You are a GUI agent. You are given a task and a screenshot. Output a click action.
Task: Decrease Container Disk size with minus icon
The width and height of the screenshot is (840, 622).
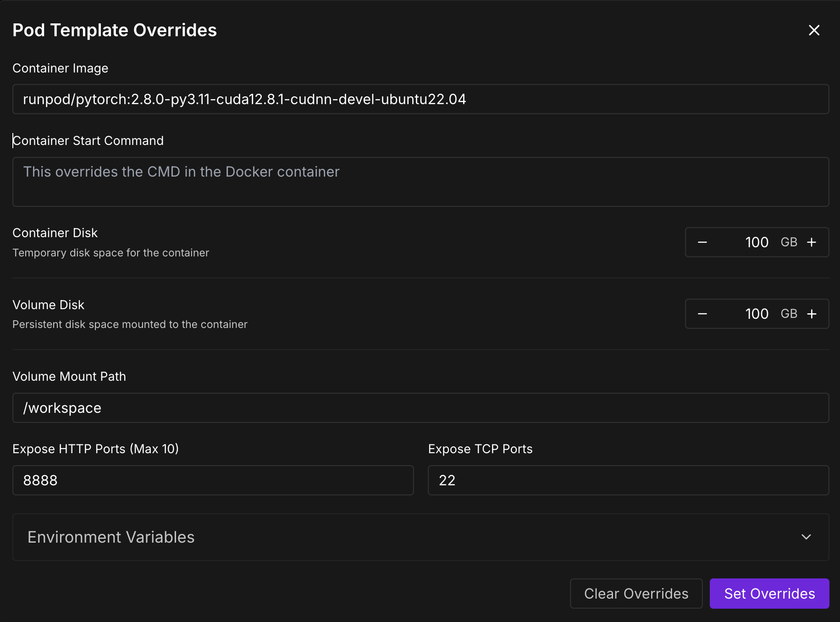[x=702, y=242]
